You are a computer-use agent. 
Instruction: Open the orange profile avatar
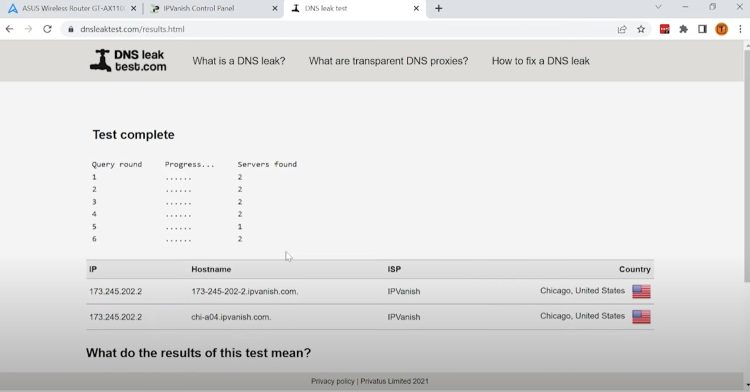click(x=721, y=29)
